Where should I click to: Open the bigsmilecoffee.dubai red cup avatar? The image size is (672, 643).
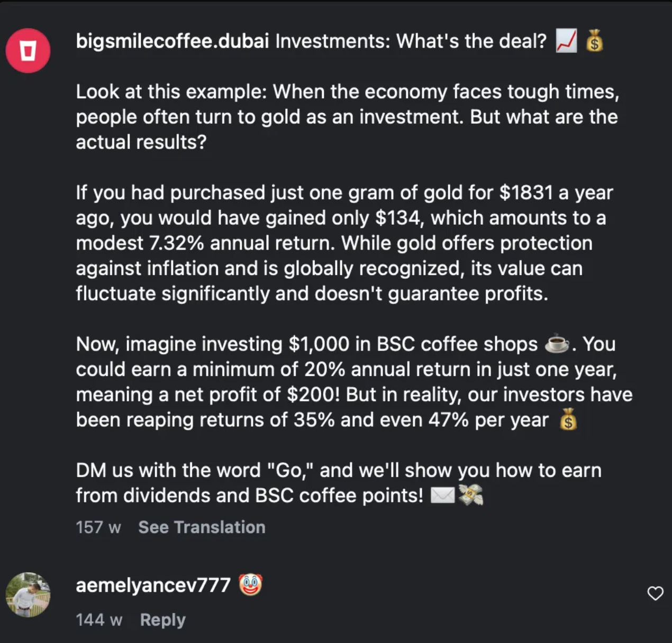[28, 51]
